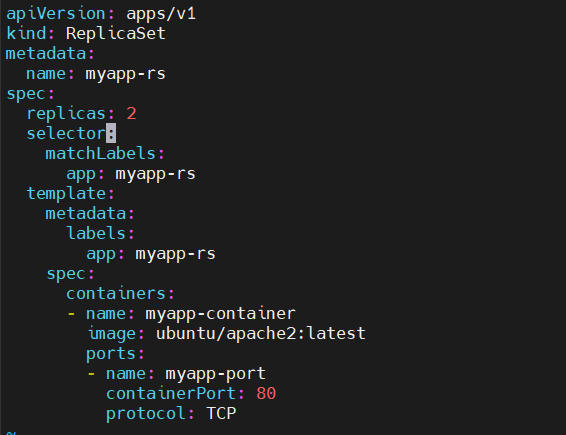Click the dash before 'name: myapp-container'
This screenshot has width=566, height=435.
click(71, 314)
